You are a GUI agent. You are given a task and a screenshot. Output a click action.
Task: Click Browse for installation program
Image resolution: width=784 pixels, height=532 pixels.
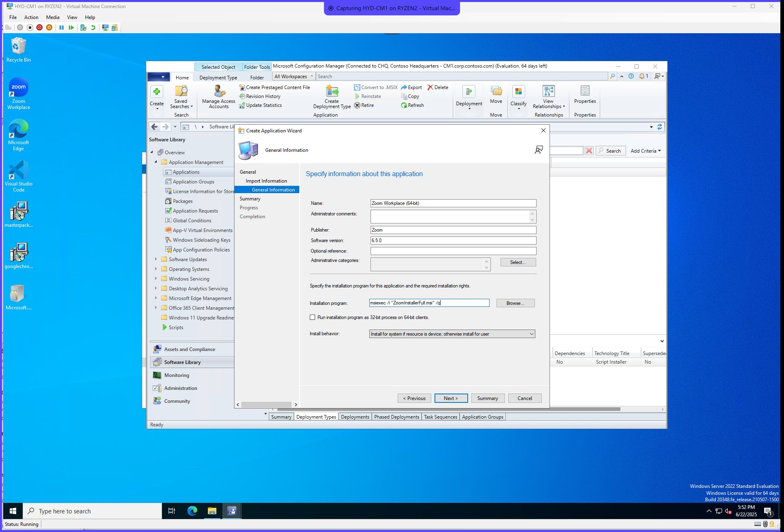(x=515, y=303)
